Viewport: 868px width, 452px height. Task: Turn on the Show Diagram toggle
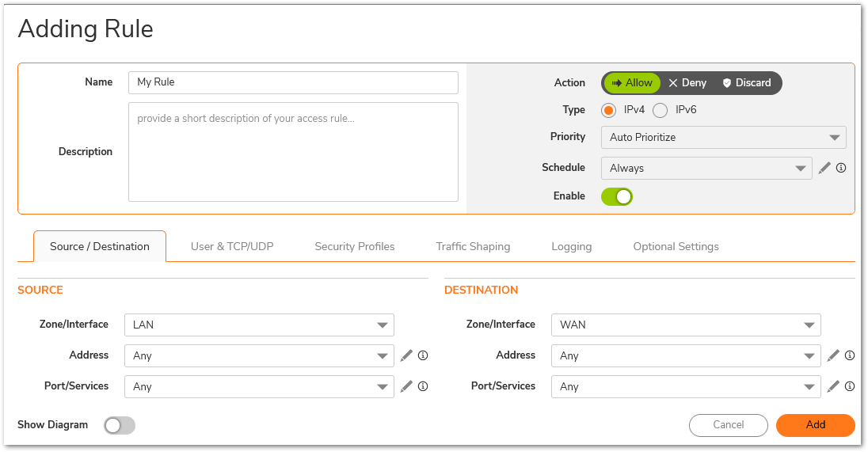(x=120, y=425)
